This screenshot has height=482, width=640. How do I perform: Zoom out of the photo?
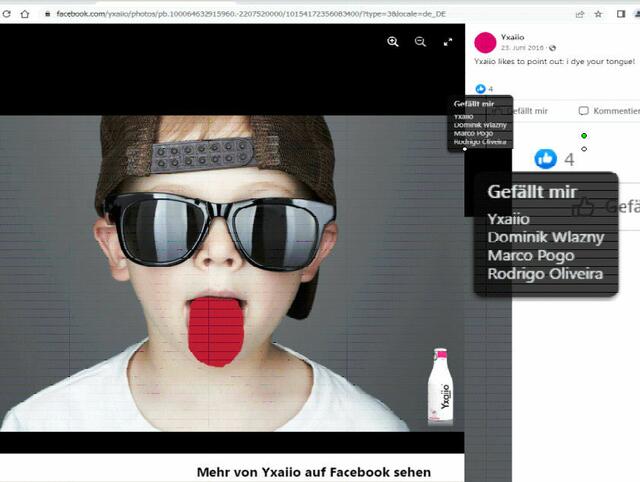pos(420,42)
